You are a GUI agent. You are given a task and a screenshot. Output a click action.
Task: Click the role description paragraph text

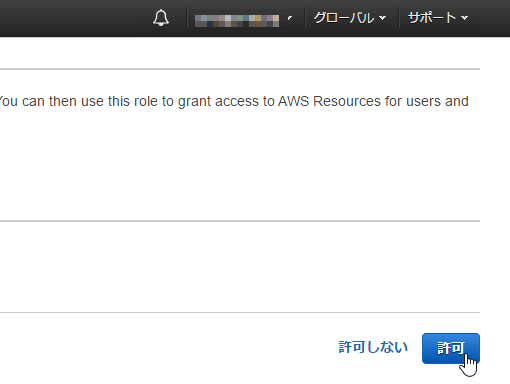[233, 101]
